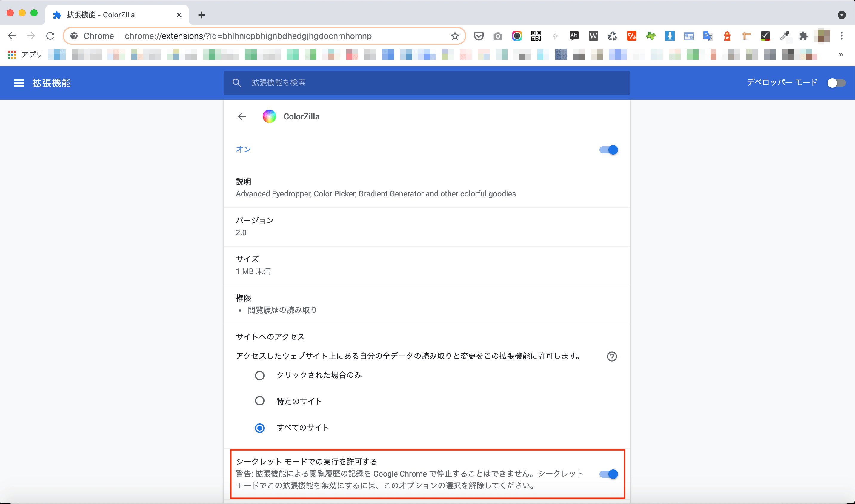Click the 1 MB 未満 size text
The image size is (855, 504).
pos(253,271)
